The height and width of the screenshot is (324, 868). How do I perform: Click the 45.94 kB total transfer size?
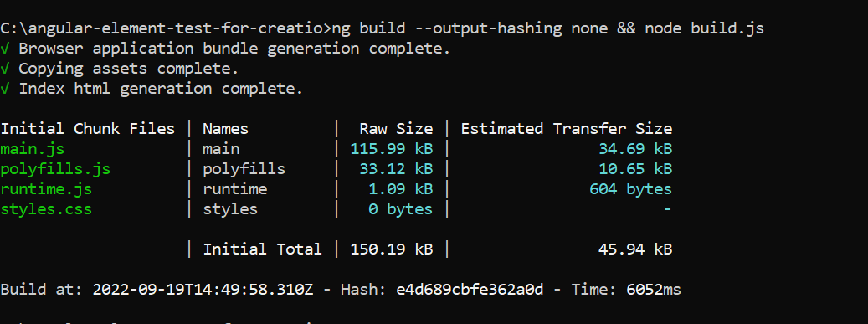point(635,249)
